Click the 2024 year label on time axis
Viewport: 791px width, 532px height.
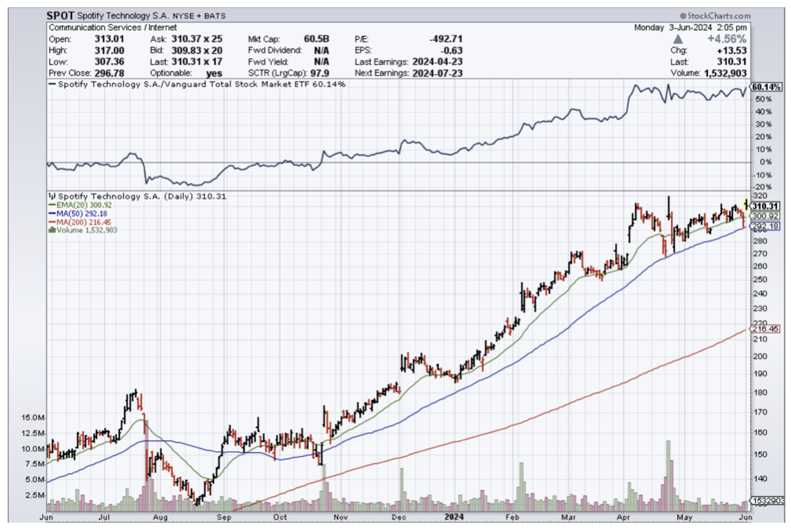(x=454, y=517)
